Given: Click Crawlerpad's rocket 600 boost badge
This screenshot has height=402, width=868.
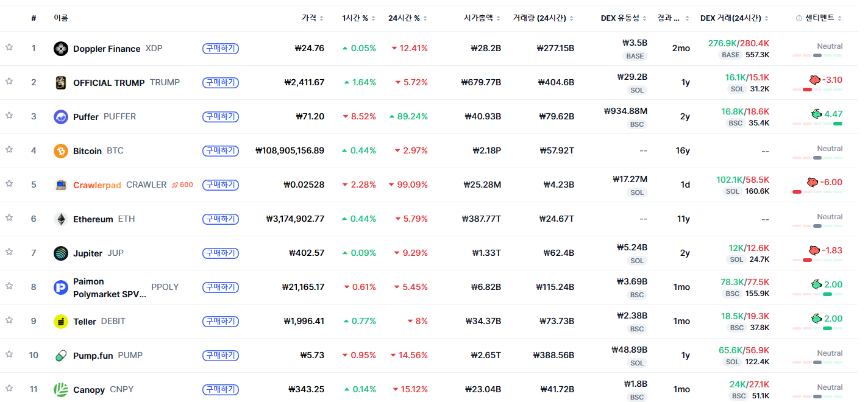Looking at the screenshot, I should point(182,185).
